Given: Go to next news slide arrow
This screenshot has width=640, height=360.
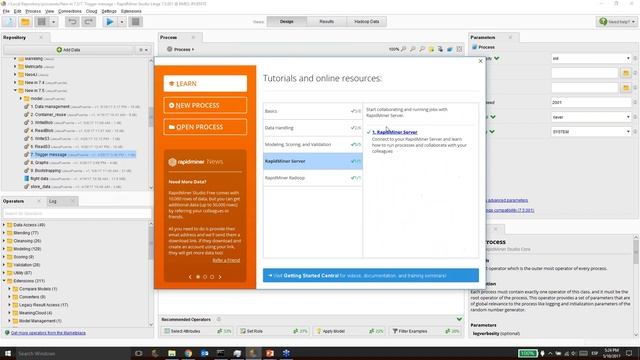Looking at the screenshot, I should coord(220,277).
